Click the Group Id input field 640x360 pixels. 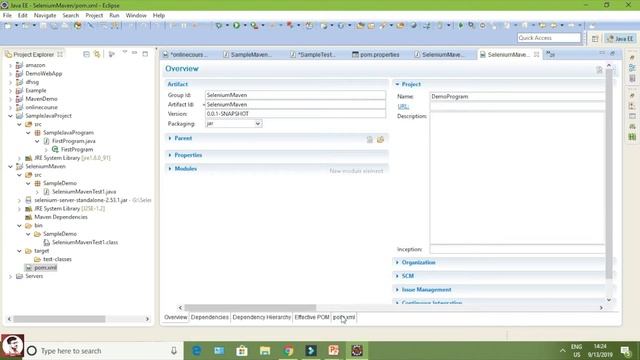295,95
